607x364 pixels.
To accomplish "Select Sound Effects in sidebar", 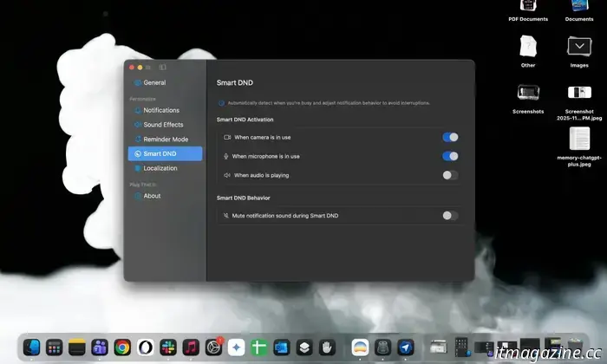I will pyautogui.click(x=166, y=125).
